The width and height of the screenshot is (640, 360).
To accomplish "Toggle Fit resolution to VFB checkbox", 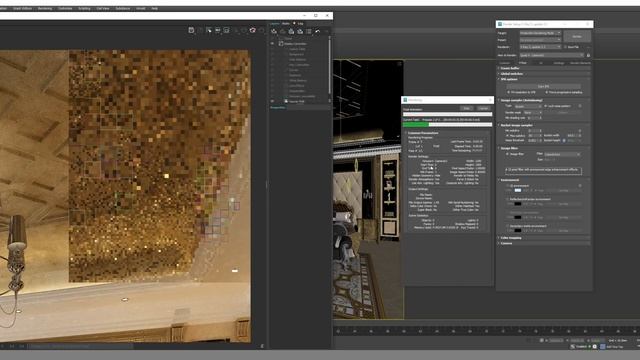I will pos(509,93).
